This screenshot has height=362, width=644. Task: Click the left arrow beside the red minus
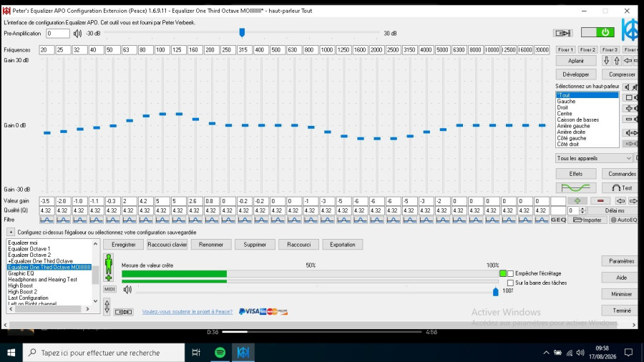click(x=620, y=201)
